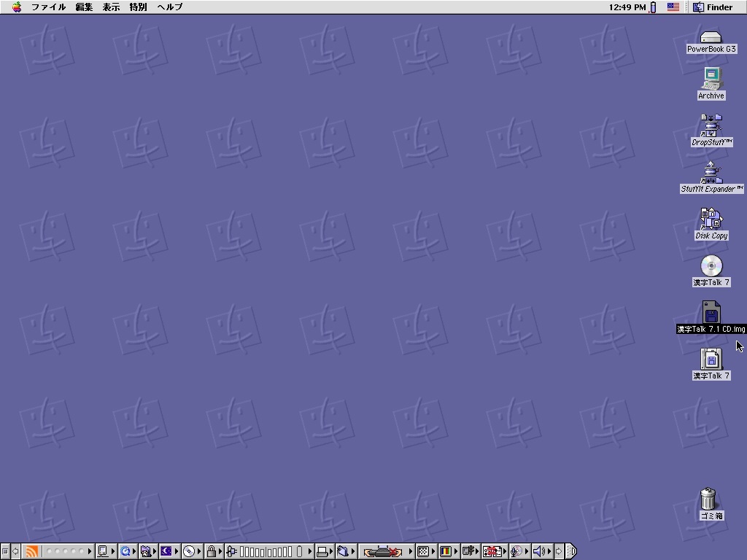This screenshot has width=747, height=560.
Task: Click the Media Bay laptop icon
Action: [383, 551]
